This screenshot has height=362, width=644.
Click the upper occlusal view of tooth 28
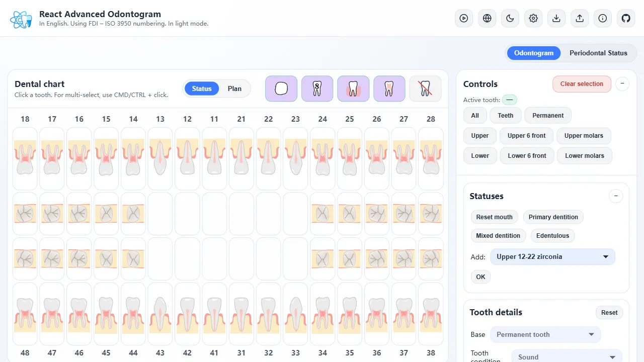pyautogui.click(x=431, y=214)
